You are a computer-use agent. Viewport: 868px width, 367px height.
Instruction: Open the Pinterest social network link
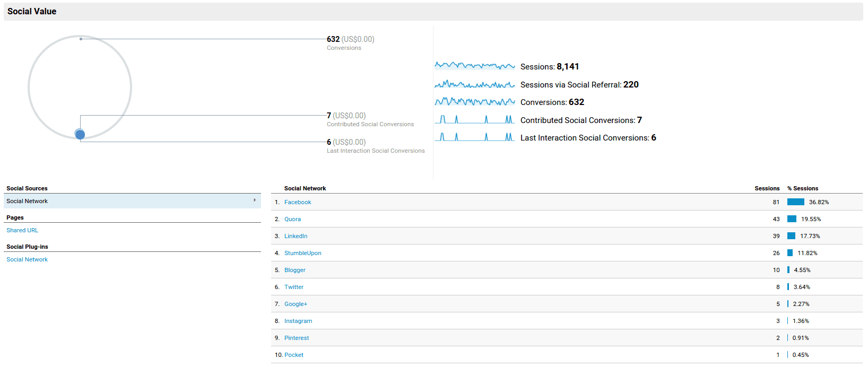point(297,338)
